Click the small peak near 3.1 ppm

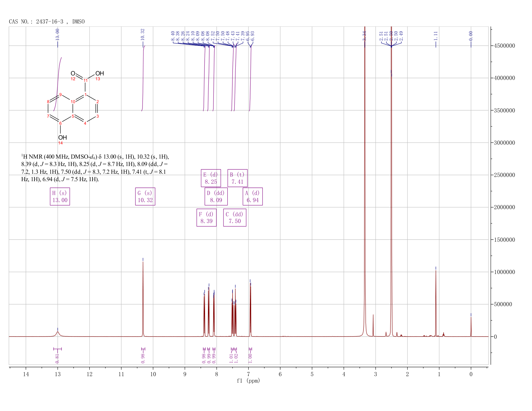(x=373, y=326)
